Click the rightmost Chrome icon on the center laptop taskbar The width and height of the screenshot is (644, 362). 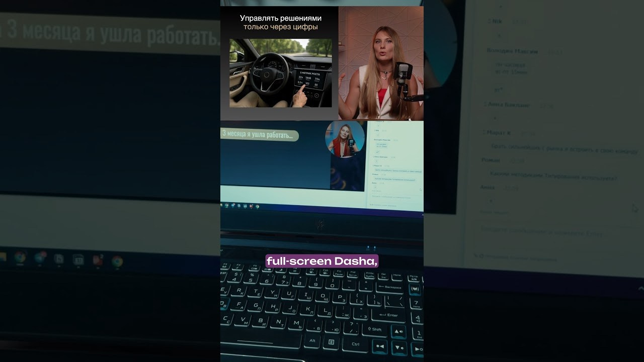(258, 206)
